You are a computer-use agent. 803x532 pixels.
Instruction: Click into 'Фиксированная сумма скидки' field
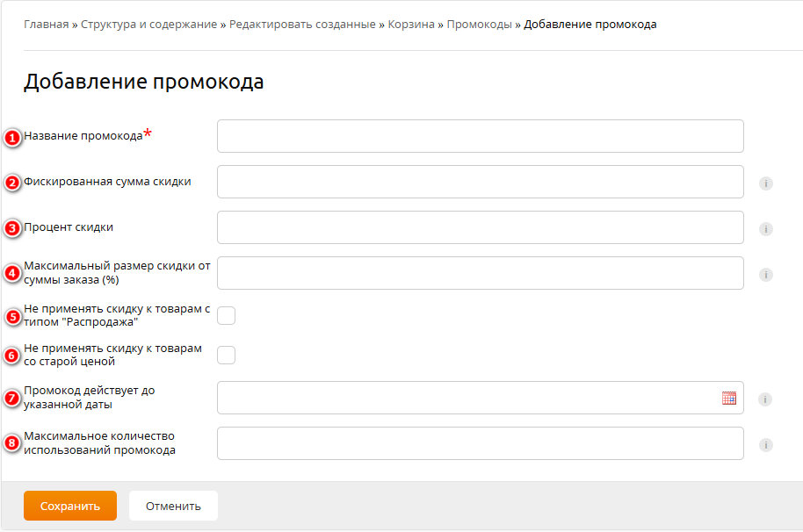tap(480, 182)
